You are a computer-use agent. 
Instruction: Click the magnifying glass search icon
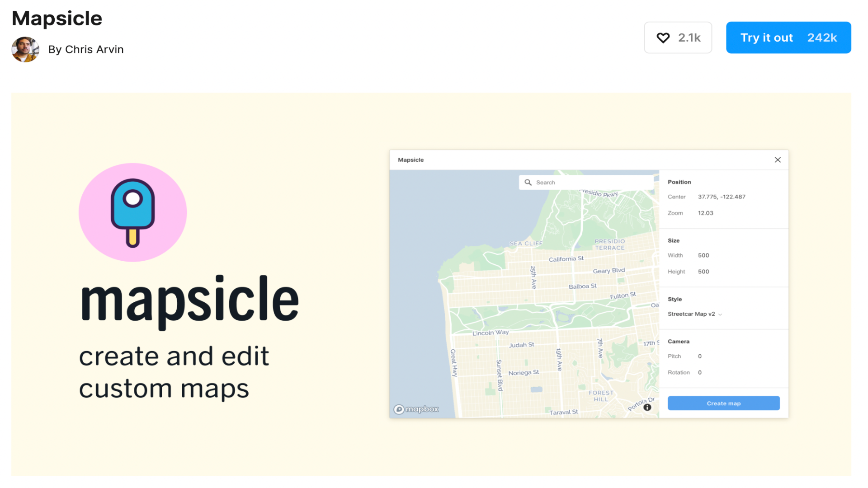tap(528, 182)
